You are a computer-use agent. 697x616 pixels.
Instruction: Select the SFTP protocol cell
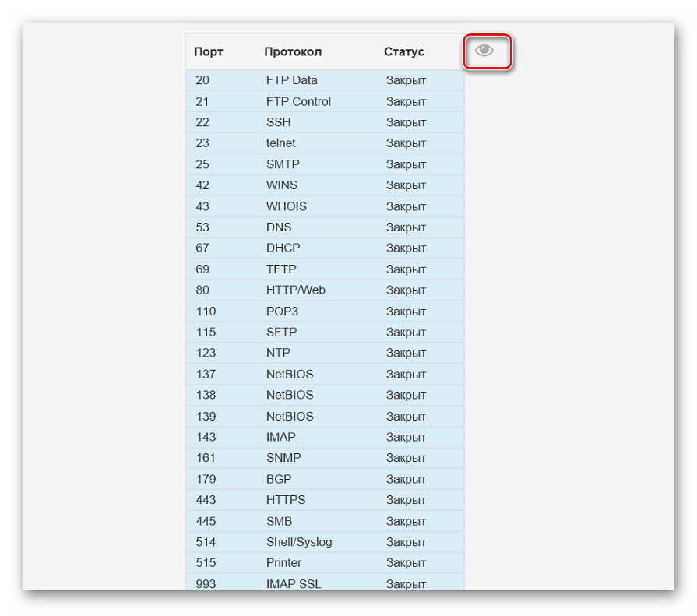click(x=281, y=332)
